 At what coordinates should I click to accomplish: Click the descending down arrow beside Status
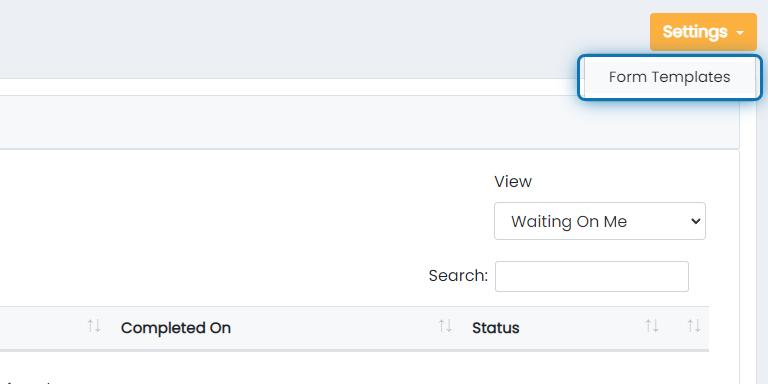(x=655, y=326)
